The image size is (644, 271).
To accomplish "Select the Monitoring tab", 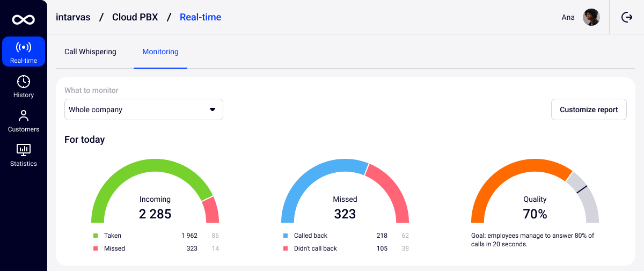I will point(160,52).
